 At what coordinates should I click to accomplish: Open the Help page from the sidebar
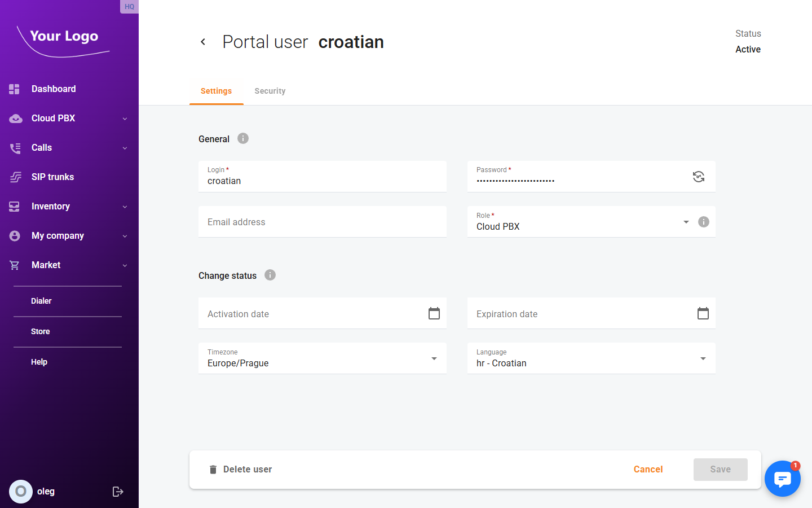point(39,361)
